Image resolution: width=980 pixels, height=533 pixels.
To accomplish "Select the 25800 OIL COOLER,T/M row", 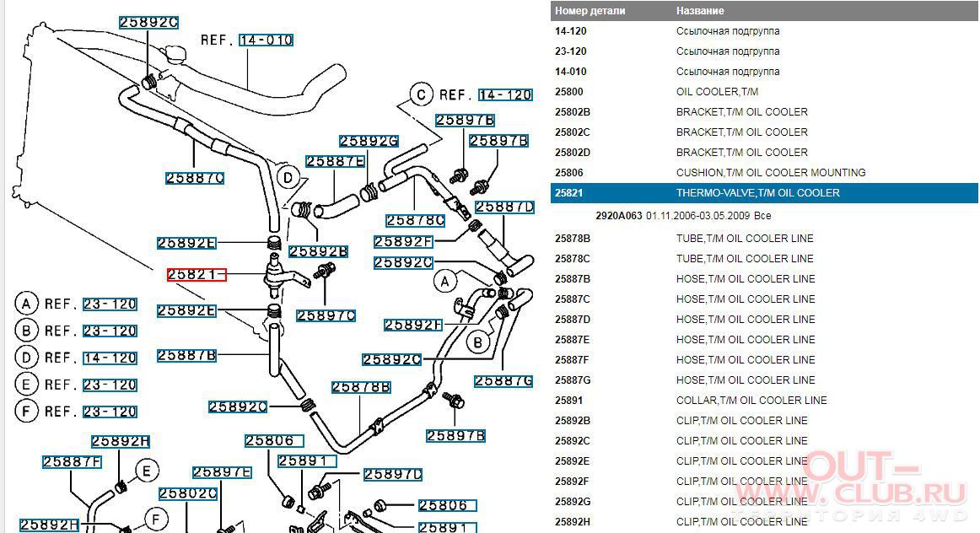I will point(764,92).
